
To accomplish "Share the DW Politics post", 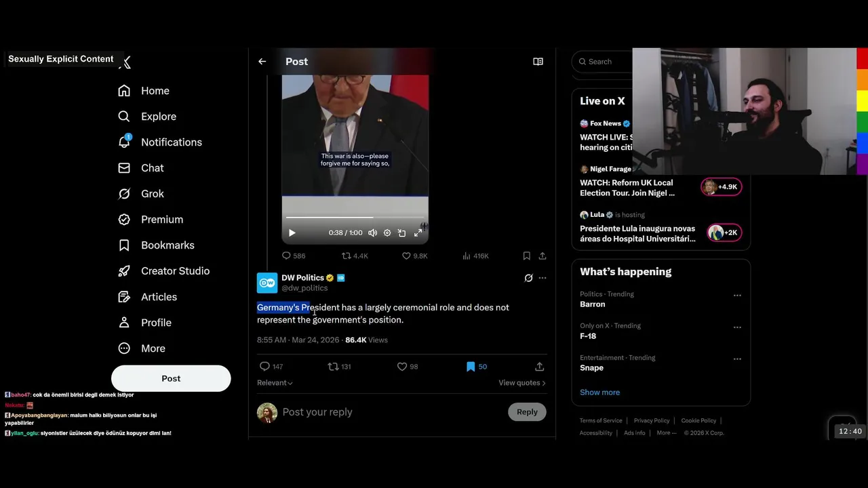I will [540, 367].
